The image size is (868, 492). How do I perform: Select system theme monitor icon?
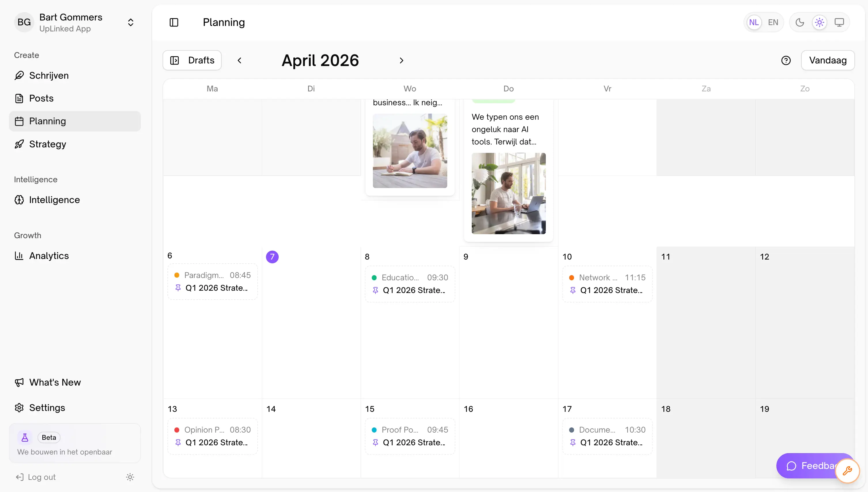[x=839, y=22]
